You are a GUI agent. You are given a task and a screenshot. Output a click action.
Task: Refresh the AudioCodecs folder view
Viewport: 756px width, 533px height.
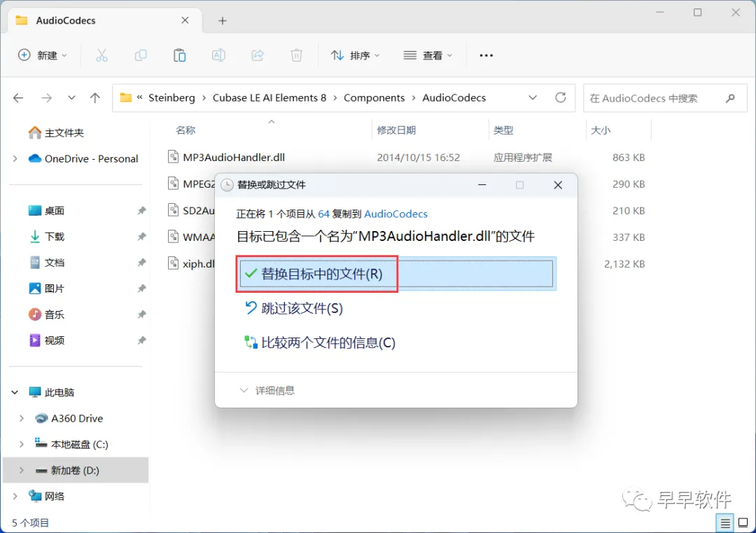[560, 98]
